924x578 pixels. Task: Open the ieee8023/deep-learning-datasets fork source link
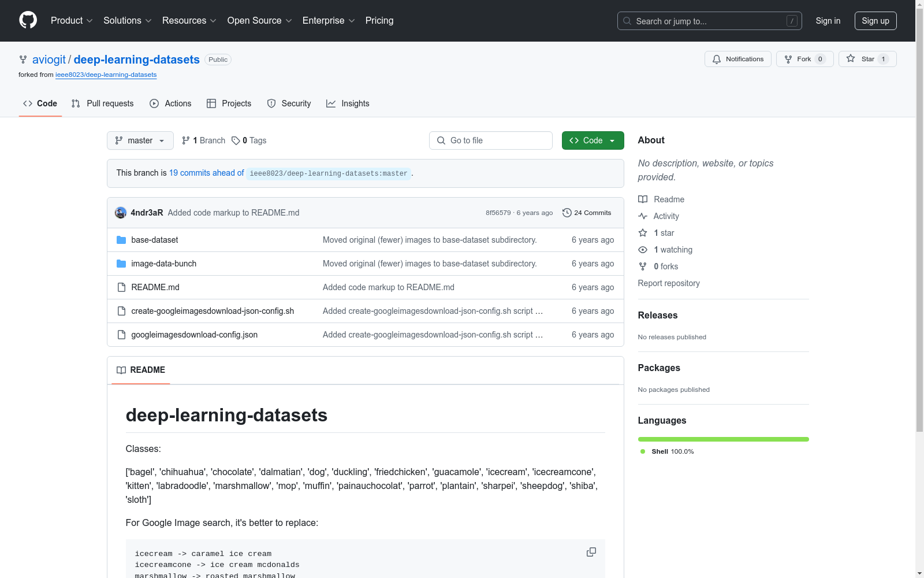(106, 75)
